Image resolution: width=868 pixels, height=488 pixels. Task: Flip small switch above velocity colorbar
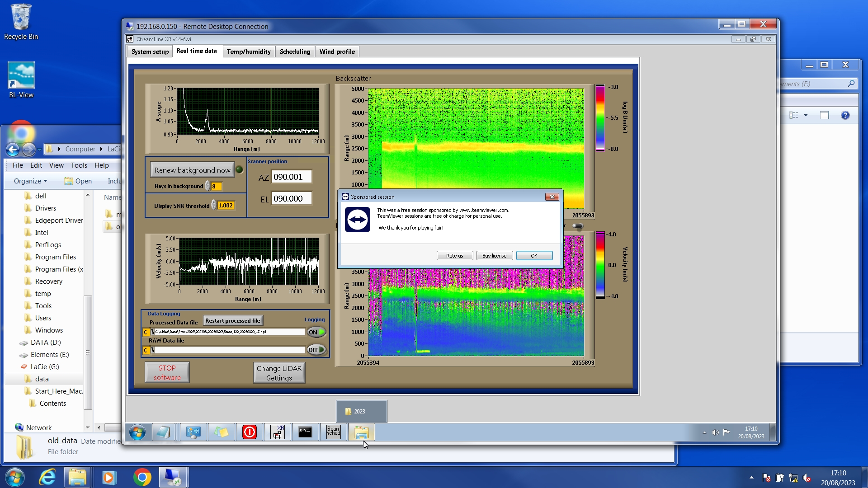577,226
